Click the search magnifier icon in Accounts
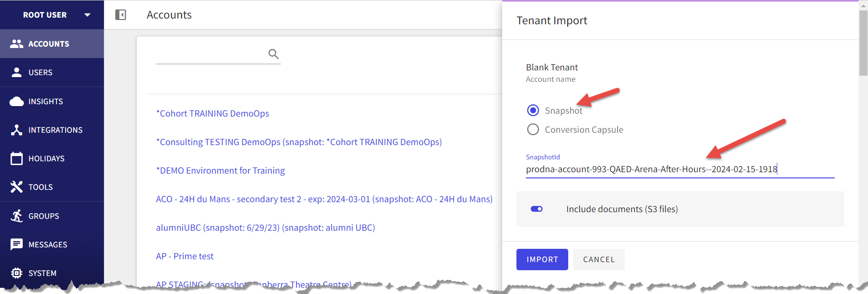 [x=273, y=54]
